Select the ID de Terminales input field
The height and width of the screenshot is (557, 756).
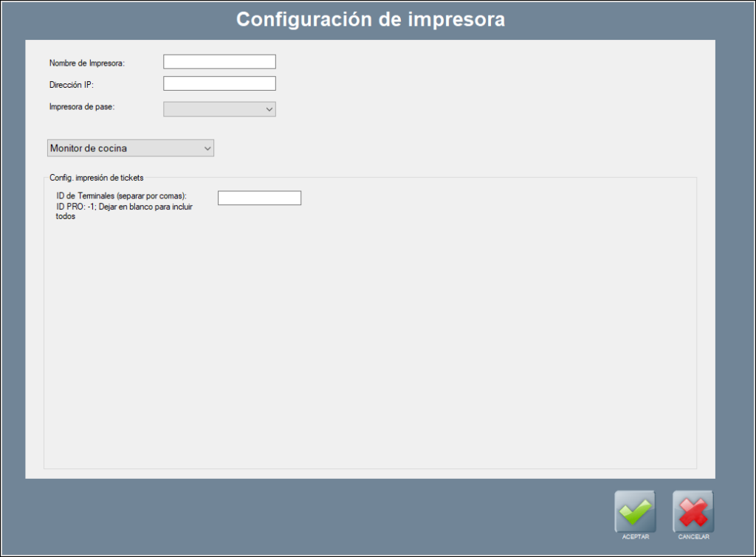pyautogui.click(x=259, y=198)
